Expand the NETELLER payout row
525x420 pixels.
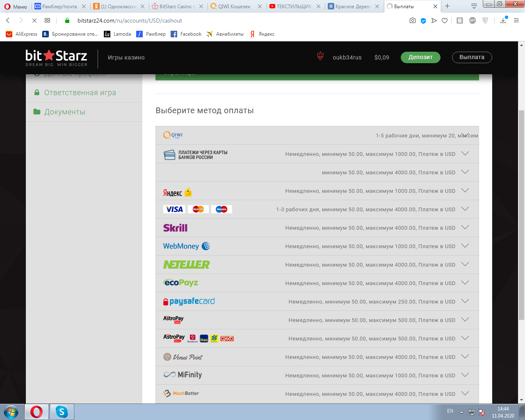click(465, 265)
